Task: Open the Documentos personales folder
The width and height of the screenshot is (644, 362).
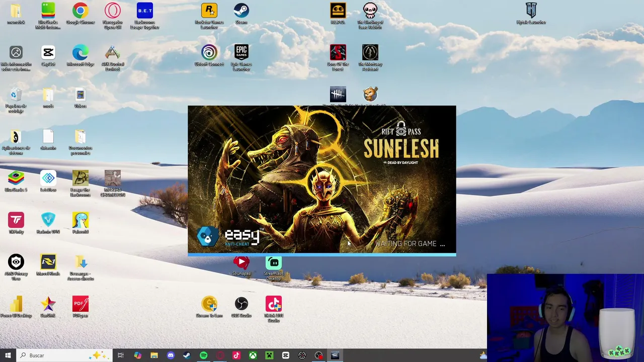Action: 80,142
